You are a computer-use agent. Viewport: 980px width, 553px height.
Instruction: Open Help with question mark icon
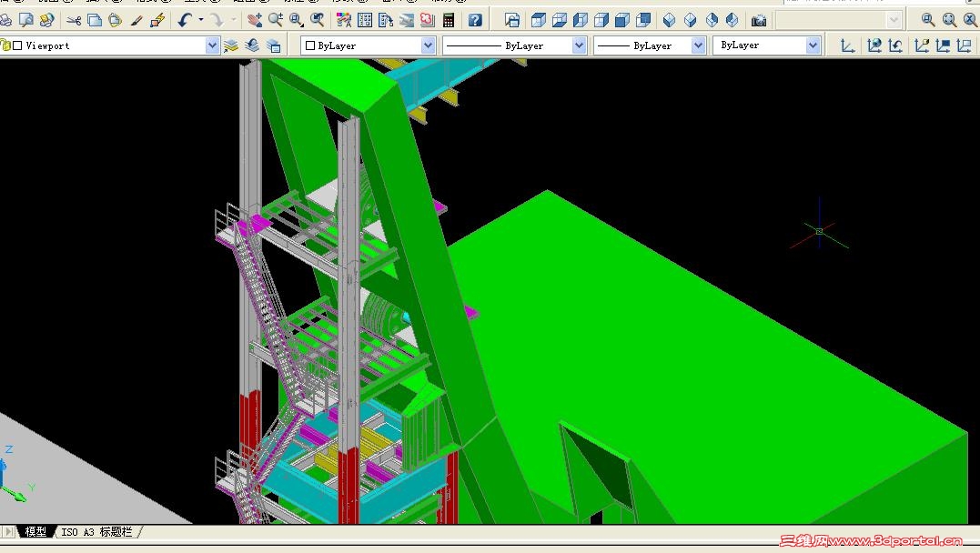coord(475,21)
